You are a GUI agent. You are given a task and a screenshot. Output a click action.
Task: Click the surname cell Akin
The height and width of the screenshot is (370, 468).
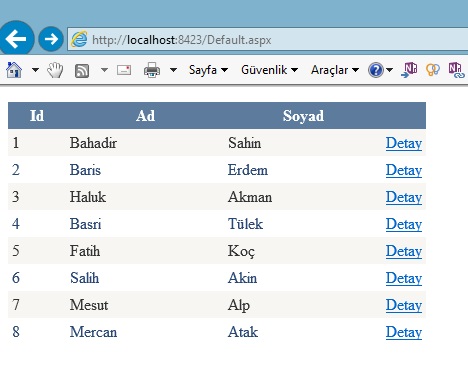pos(242,278)
